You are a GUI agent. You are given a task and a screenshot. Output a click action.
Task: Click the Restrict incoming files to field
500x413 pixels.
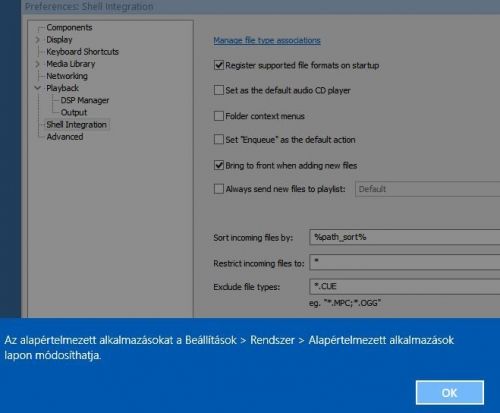[405, 262]
